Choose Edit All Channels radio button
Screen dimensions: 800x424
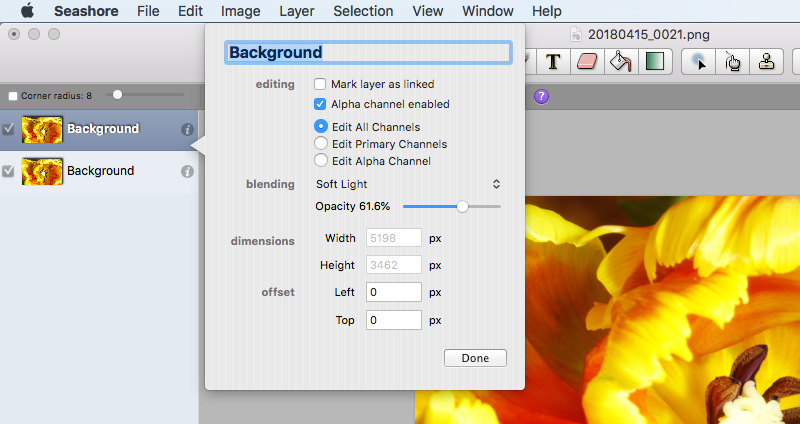(x=320, y=127)
